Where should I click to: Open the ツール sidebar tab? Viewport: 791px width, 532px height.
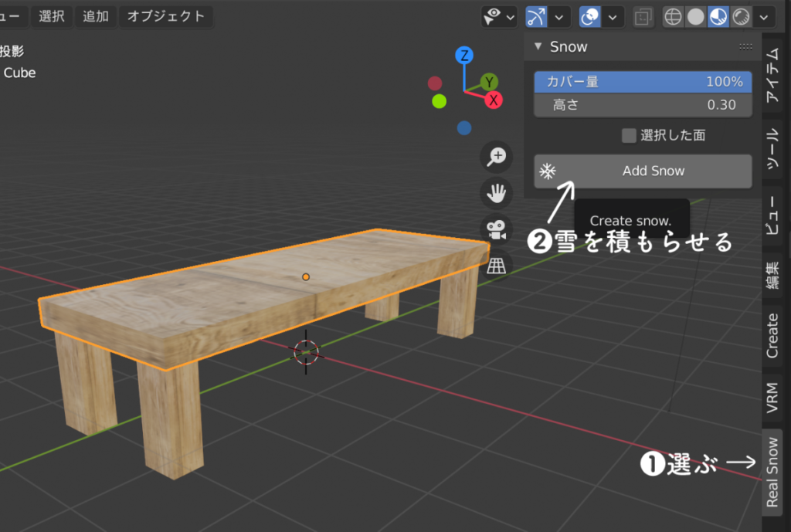click(772, 149)
